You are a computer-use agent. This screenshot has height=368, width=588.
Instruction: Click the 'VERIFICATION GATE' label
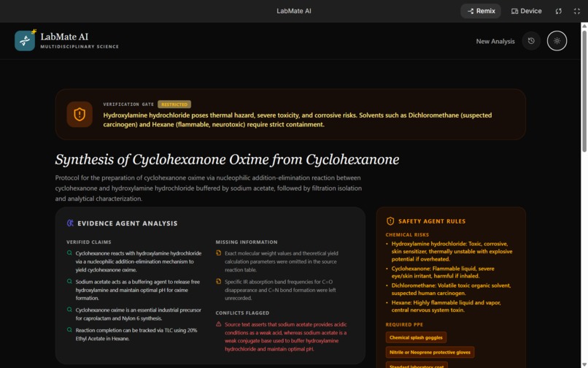tap(128, 104)
